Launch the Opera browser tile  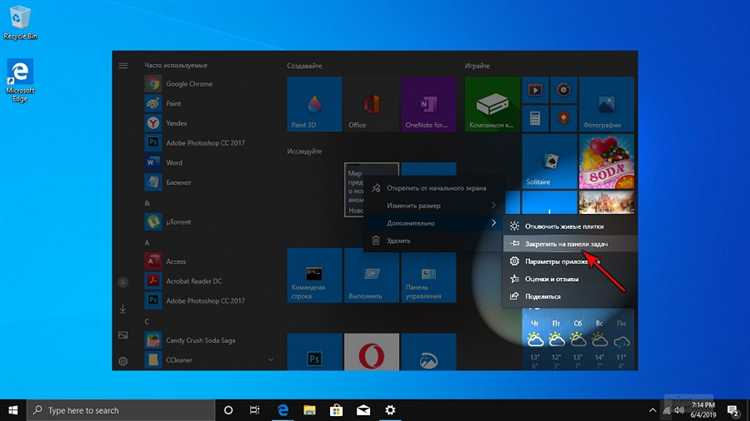(x=371, y=352)
